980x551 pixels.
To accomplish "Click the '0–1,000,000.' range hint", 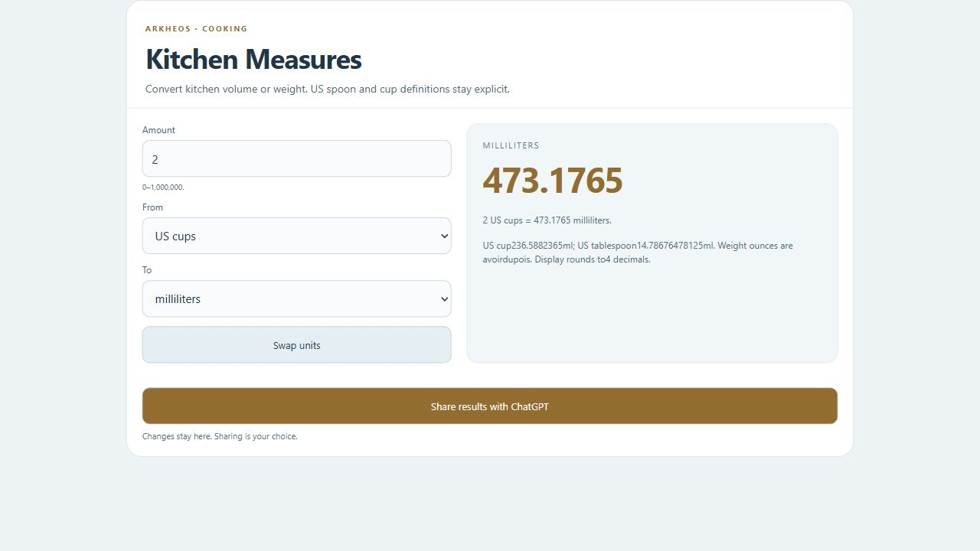I will point(163,187).
